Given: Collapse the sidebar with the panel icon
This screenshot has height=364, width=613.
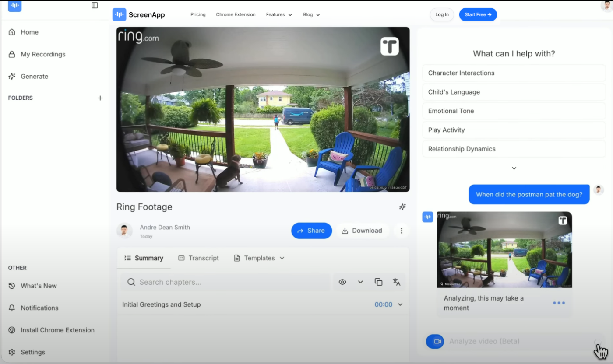Looking at the screenshot, I should pyautogui.click(x=95, y=5).
